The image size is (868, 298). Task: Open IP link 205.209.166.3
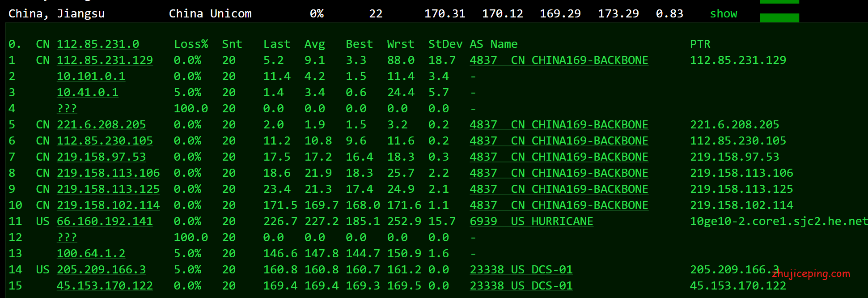101,270
